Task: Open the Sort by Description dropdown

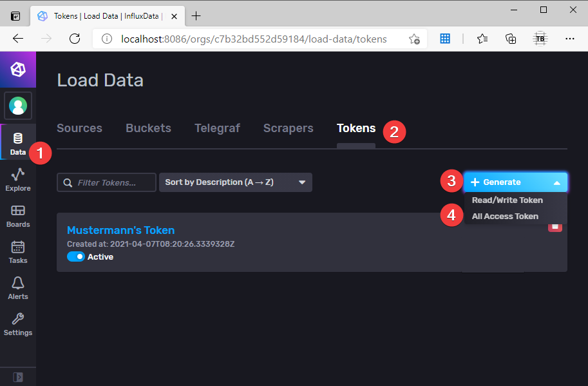Action: 235,182
